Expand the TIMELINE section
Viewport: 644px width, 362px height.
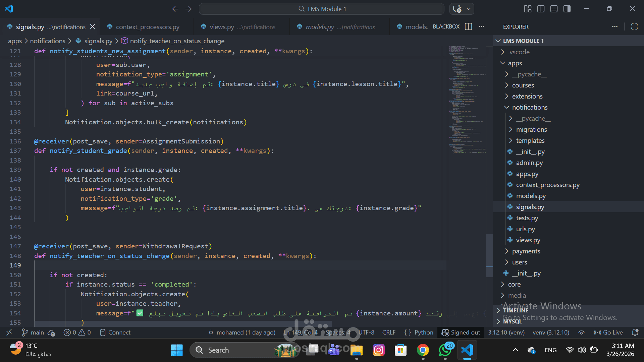point(516,310)
